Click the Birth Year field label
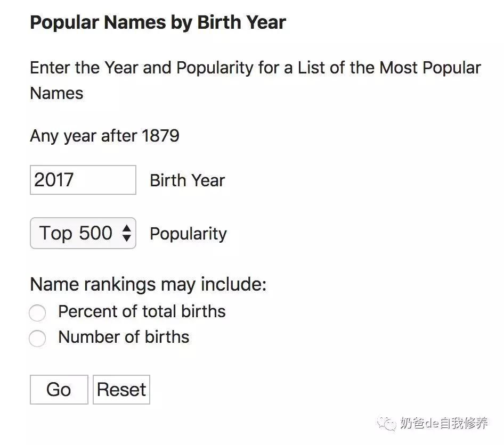 (187, 180)
